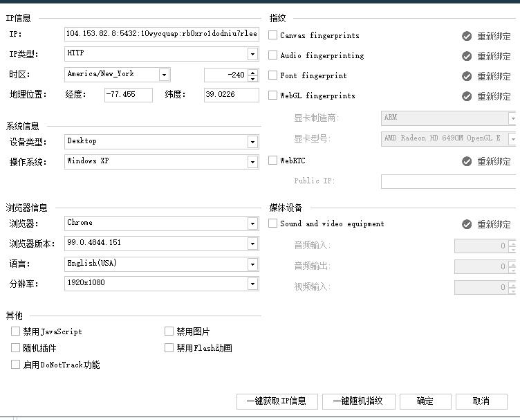Check the 随机插件 option
Viewport: 520px width, 420px height.
click(x=16, y=347)
